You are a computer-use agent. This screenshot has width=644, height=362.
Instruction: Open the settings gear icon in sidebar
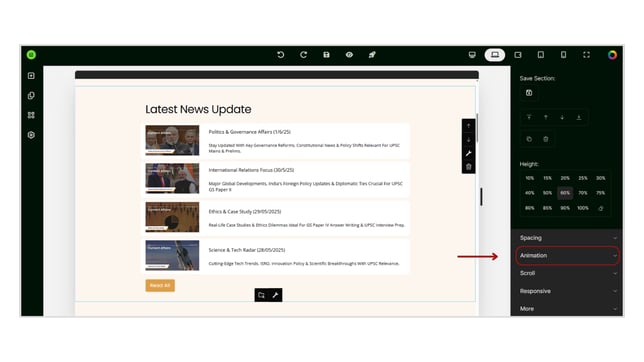click(x=31, y=135)
